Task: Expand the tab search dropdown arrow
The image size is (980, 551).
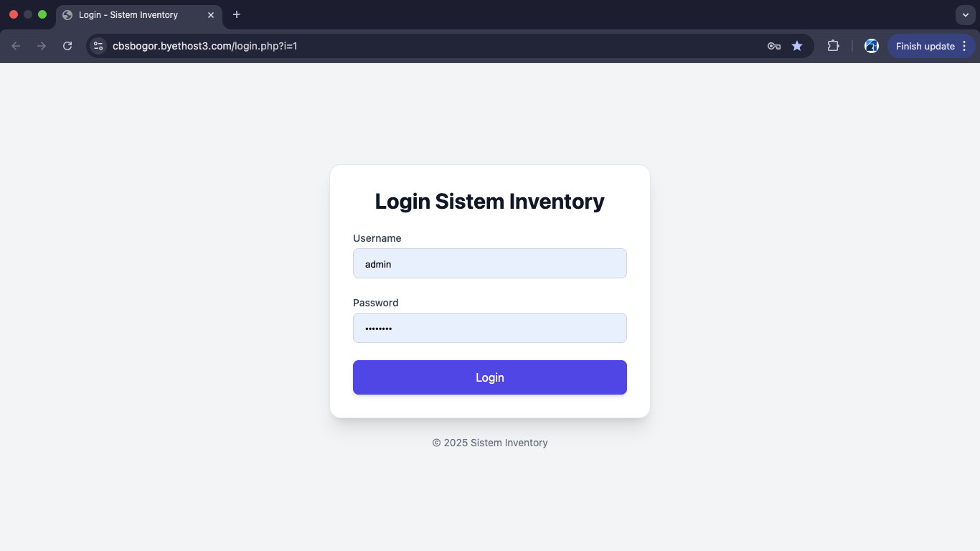Action: 965,14
